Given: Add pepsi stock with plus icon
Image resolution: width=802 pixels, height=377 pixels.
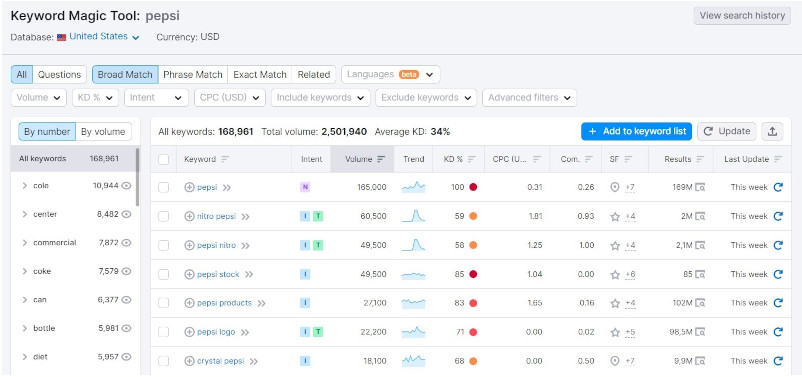Looking at the screenshot, I should pos(189,274).
